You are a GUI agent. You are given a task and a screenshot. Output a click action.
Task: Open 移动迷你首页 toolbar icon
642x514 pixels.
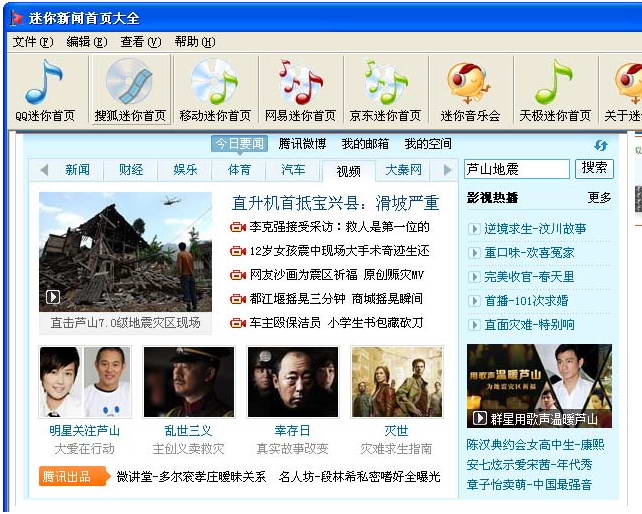click(x=215, y=90)
